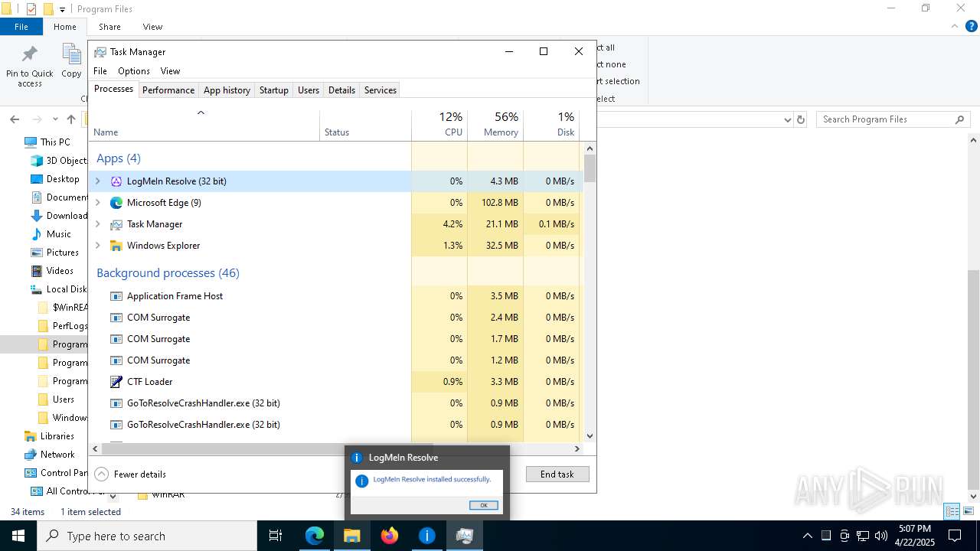Click the taskbar clock showing 5:07 PM
The image size is (980, 551).
point(915,536)
